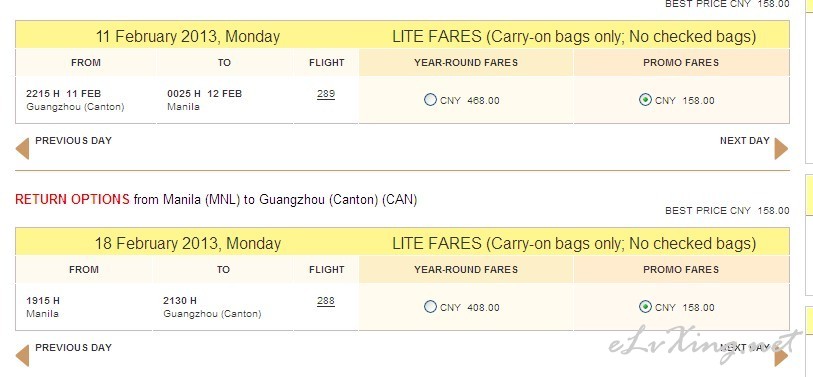Select the CNY 468.00 year-round fare radio button
Screen dimensions: 813x377
pyautogui.click(x=430, y=100)
